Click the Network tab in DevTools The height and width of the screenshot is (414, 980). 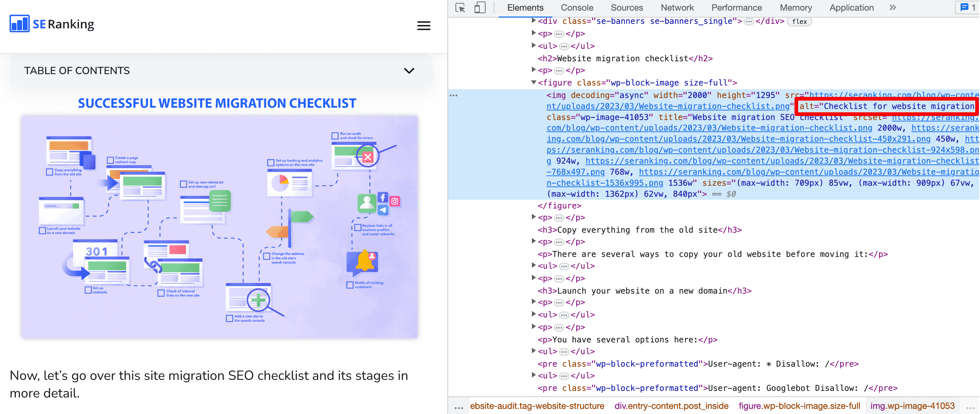(x=677, y=7)
